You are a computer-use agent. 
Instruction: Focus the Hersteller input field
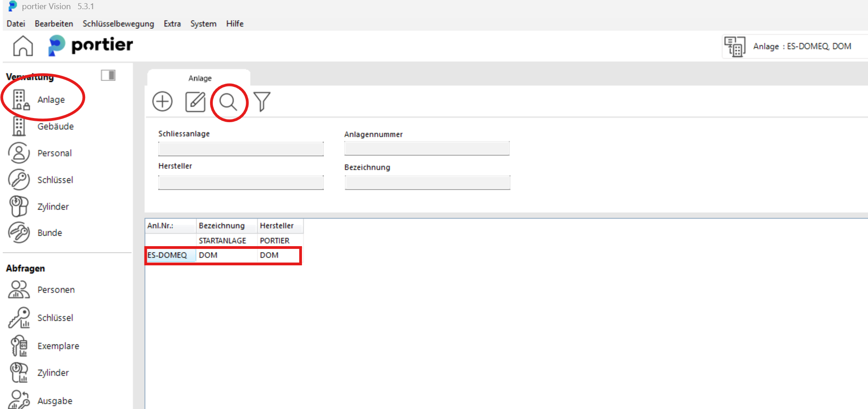pos(241,183)
